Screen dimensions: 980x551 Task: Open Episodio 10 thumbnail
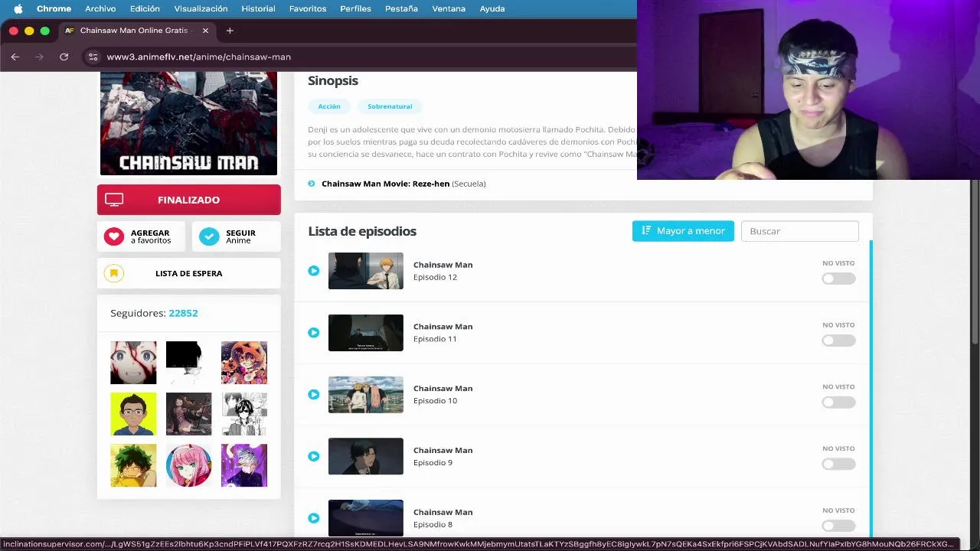366,395
